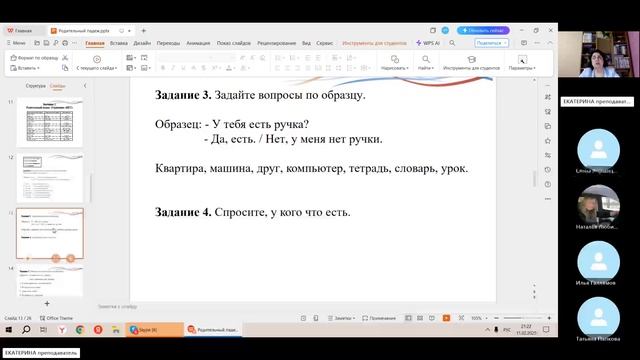Switch to reading view icon in status bar
The image size is (640, 360).
[x=432, y=318]
